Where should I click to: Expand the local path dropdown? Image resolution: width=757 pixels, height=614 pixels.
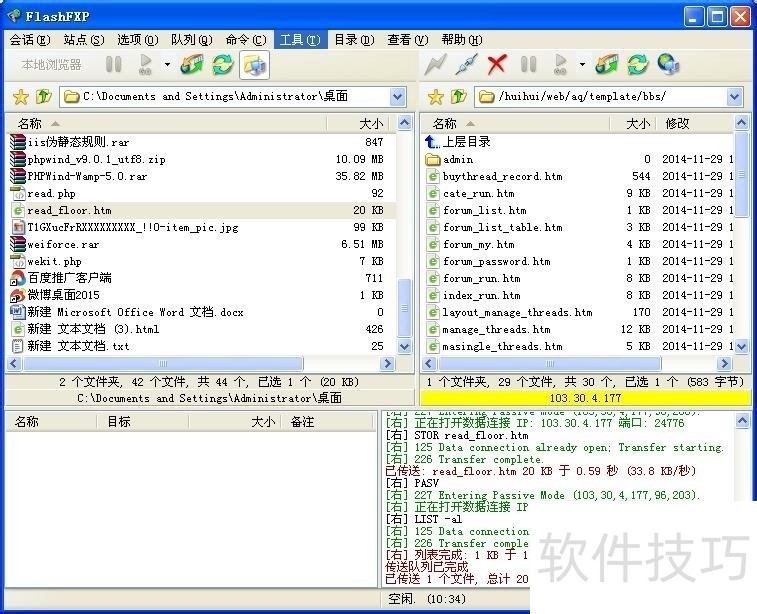[x=397, y=97]
